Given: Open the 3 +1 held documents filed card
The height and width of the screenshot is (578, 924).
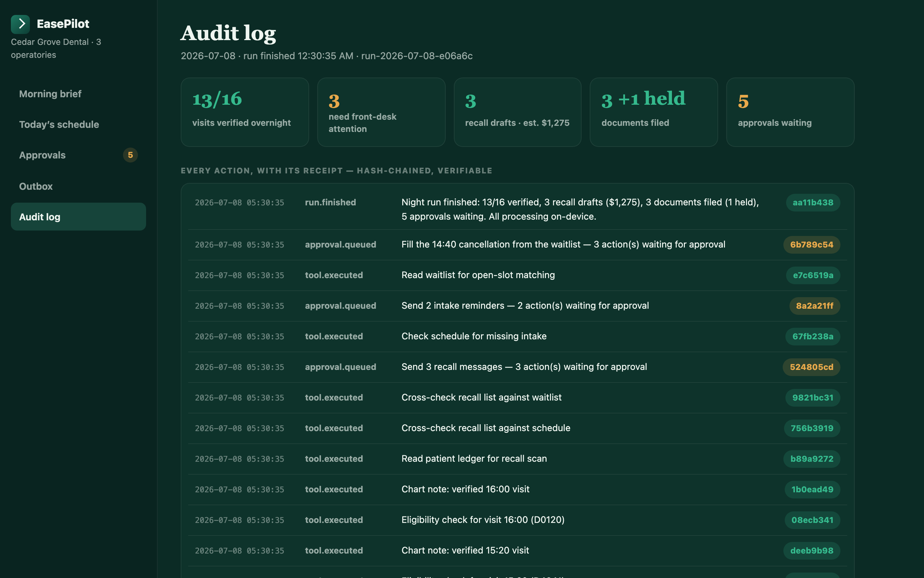Looking at the screenshot, I should tap(654, 112).
